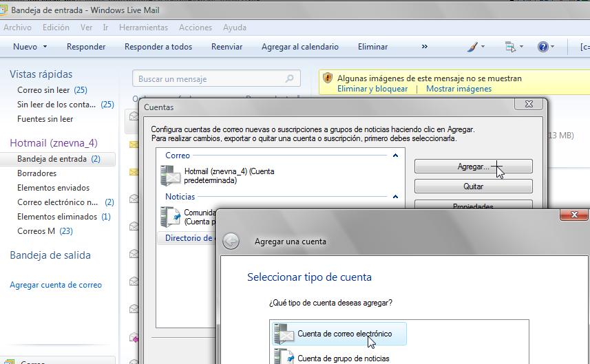Click Bandeja de salida header

click(50, 255)
